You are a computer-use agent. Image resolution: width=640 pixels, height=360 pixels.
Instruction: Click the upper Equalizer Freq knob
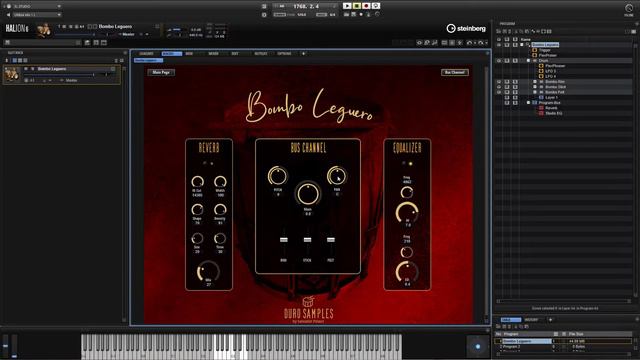point(407,192)
